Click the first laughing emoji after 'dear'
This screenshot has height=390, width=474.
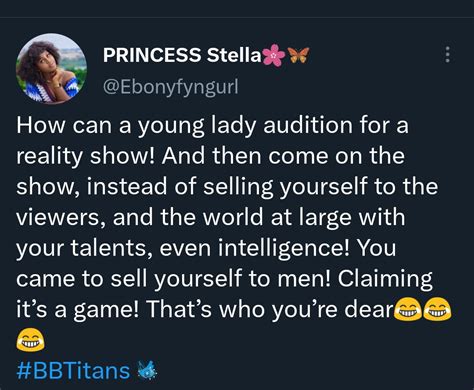(407, 310)
